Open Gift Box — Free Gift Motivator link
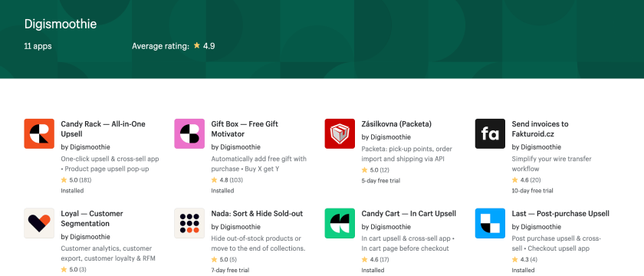 (245, 129)
